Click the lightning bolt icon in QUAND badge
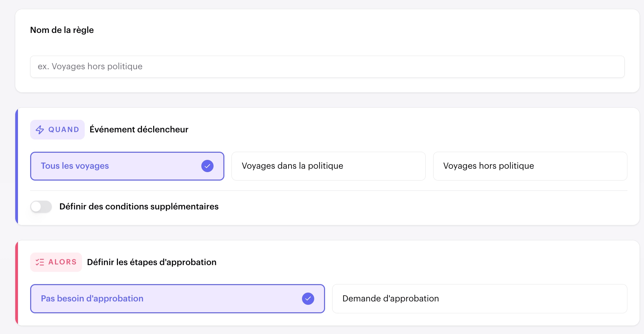This screenshot has width=644, height=334. pos(40,130)
